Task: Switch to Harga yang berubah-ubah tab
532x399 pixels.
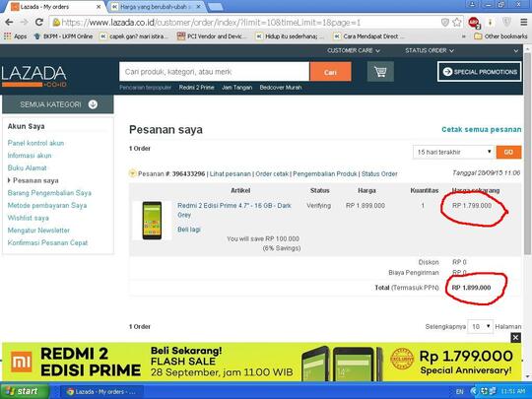Action: (x=157, y=7)
